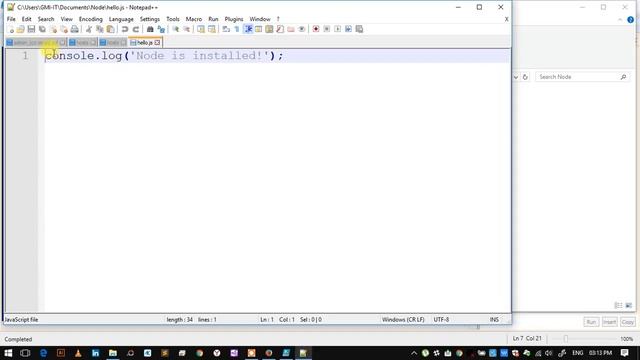Click the 'JavaScript file' status bar text
The height and width of the screenshot is (360, 640).
click(21, 320)
